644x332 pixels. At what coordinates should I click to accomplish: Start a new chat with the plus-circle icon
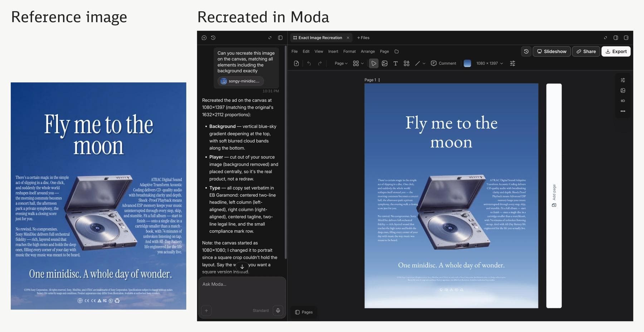click(x=204, y=38)
